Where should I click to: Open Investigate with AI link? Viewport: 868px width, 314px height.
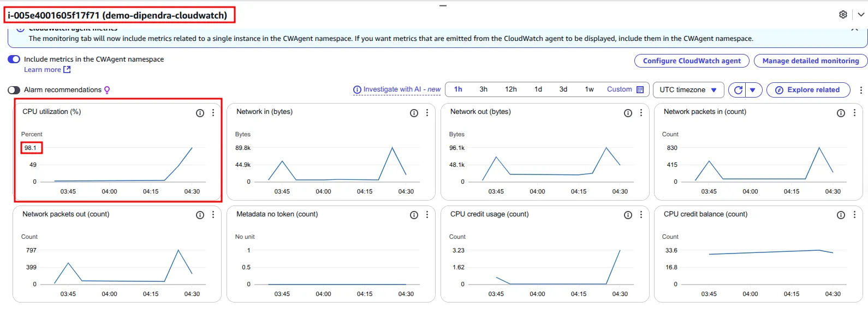[x=397, y=89]
